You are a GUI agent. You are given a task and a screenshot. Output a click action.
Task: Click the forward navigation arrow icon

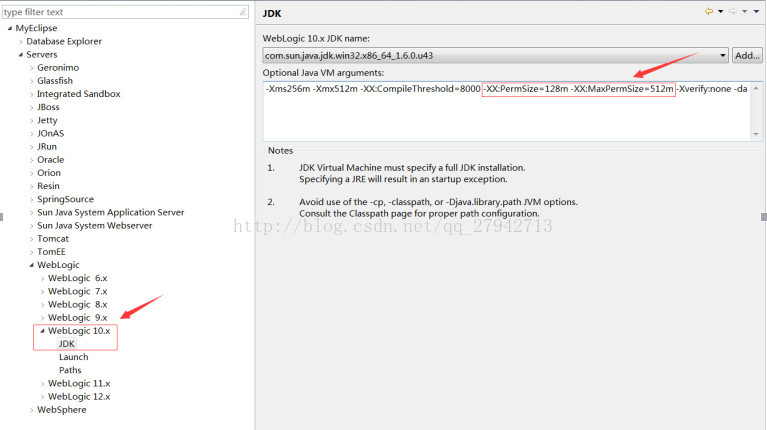[x=733, y=11]
